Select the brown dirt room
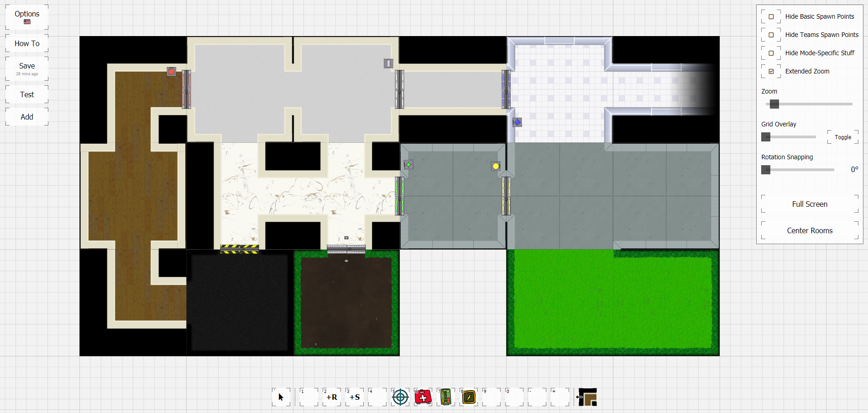868x413 pixels. (x=346, y=303)
